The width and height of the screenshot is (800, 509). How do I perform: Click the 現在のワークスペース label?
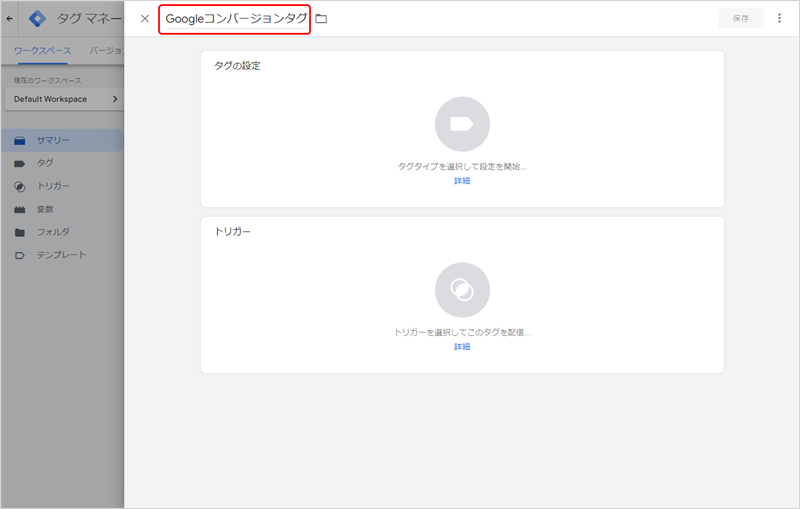point(47,81)
